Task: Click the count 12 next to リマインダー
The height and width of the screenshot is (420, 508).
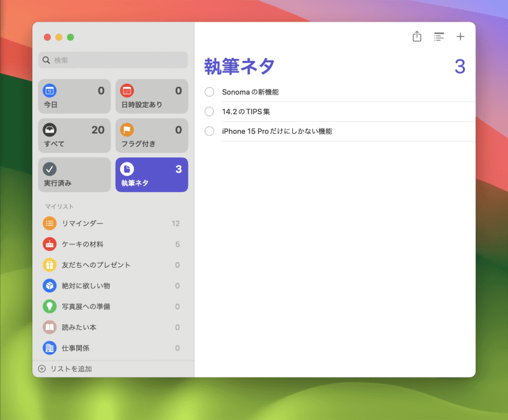Action: click(176, 223)
